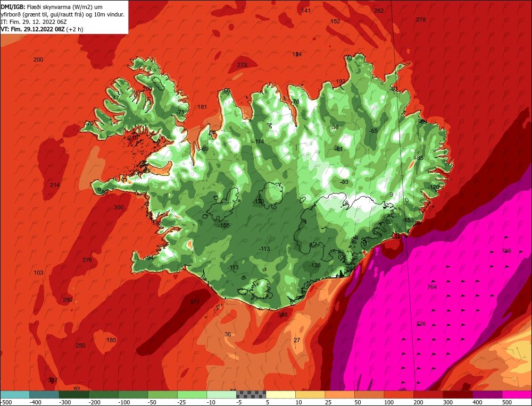Click the map value '278' in upper right
This screenshot has width=532, height=406.
(x=421, y=20)
